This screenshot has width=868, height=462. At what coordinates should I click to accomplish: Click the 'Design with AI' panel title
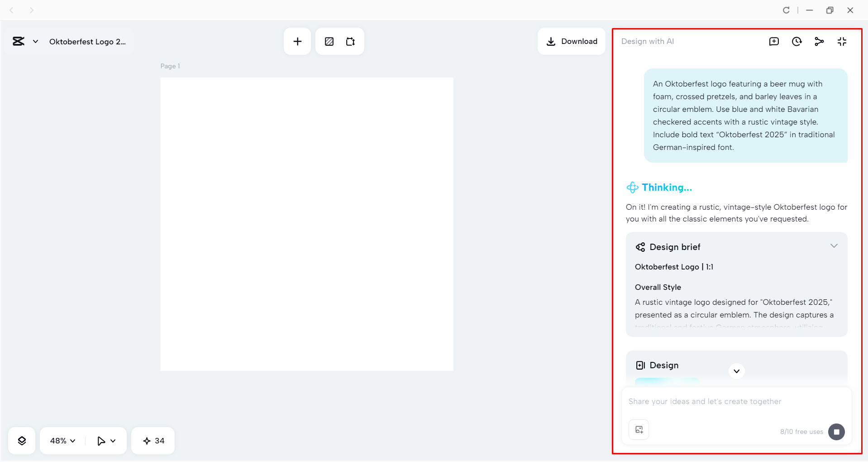647,41
